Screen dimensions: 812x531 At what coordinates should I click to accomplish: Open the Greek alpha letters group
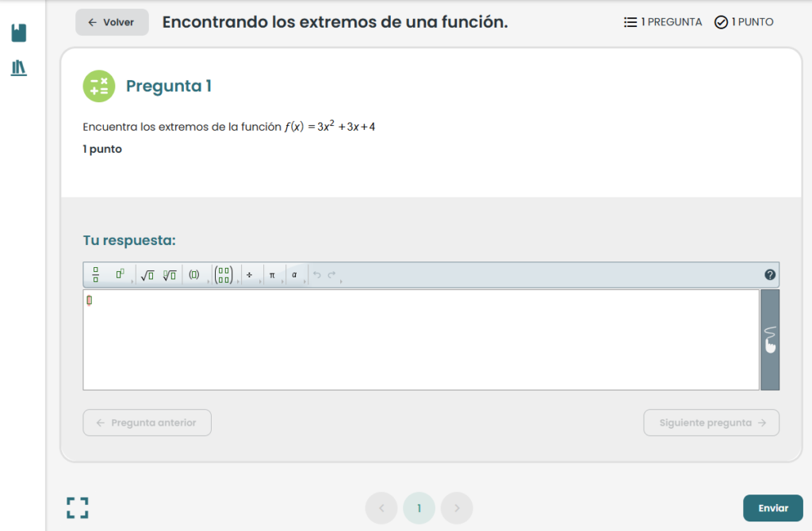294,275
